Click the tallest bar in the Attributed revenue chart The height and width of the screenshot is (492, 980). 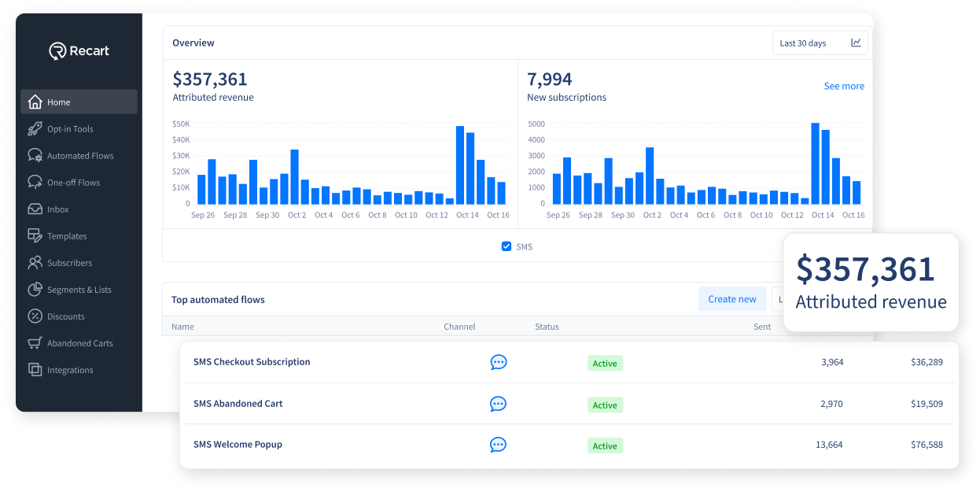[460, 165]
